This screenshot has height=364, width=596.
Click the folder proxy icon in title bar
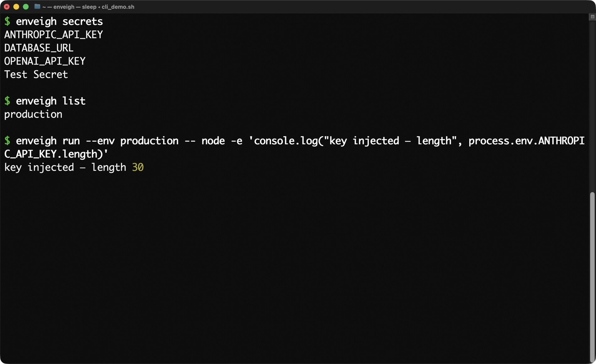(x=37, y=7)
